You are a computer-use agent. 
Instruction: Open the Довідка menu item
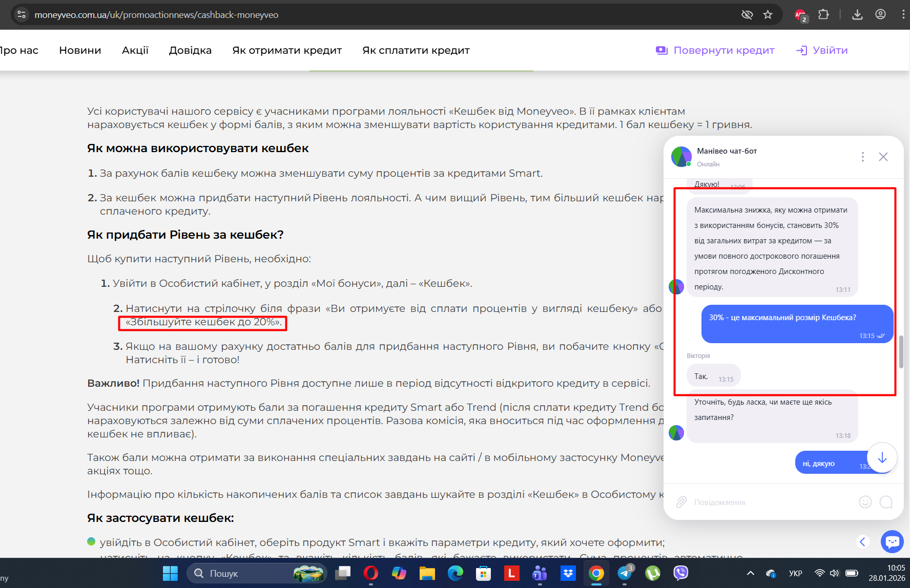pos(190,50)
